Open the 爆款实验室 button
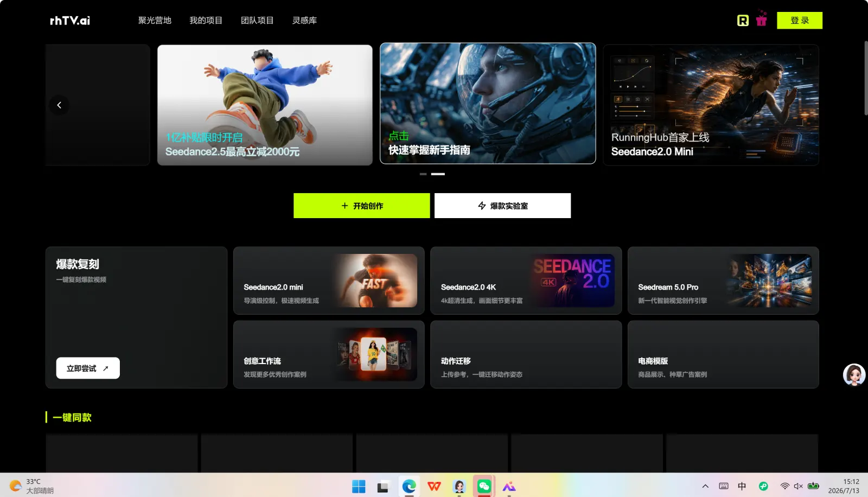 (x=503, y=206)
